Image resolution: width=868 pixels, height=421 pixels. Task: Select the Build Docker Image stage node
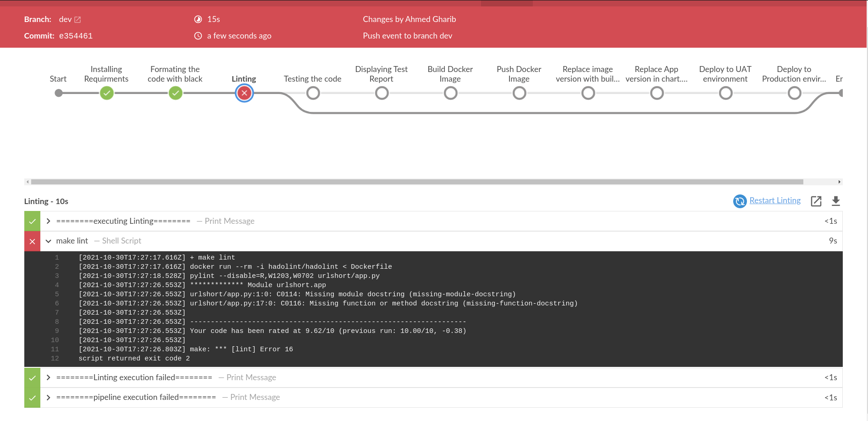click(x=451, y=93)
